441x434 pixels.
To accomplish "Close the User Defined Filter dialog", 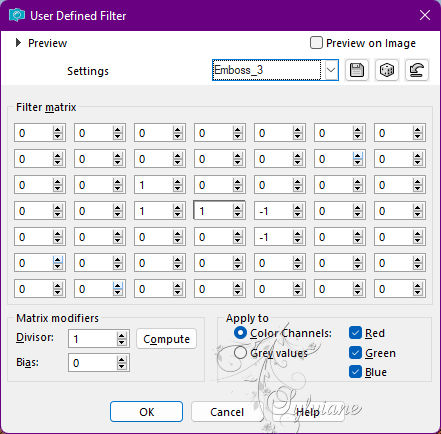I will pyautogui.click(x=425, y=15).
